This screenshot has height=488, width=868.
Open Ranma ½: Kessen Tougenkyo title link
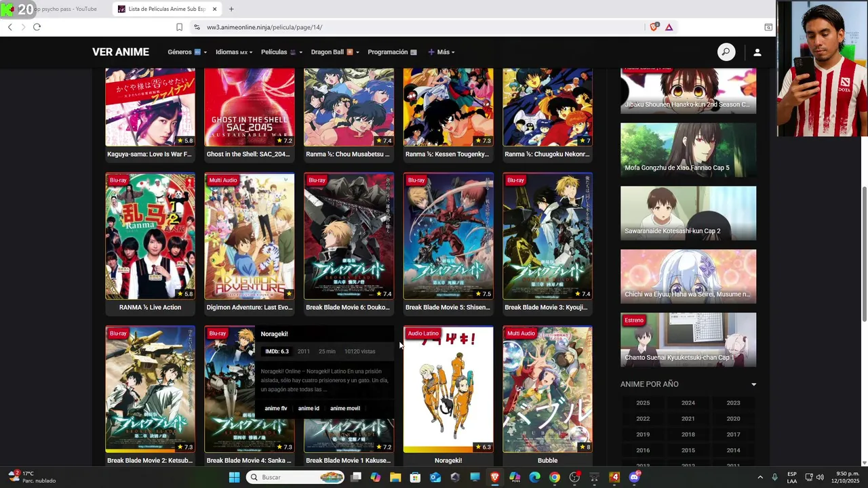tap(447, 154)
